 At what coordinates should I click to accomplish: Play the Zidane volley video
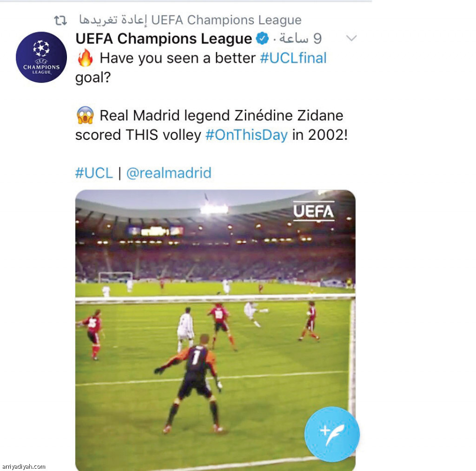(215, 330)
